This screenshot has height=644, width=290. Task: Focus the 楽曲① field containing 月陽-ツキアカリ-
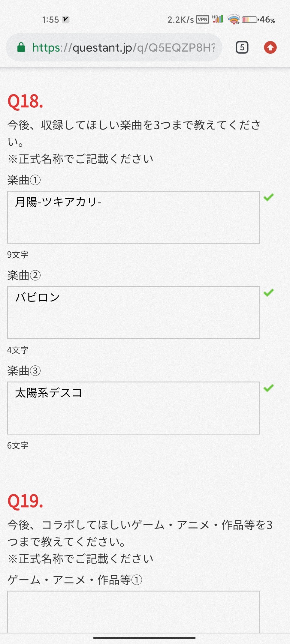coord(134,217)
